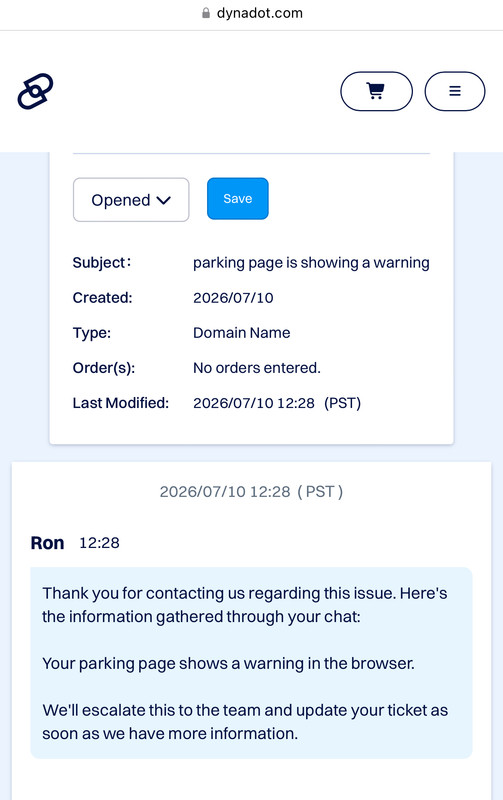The width and height of the screenshot is (503, 800).
Task: Open the shopping cart
Action: coord(376,91)
